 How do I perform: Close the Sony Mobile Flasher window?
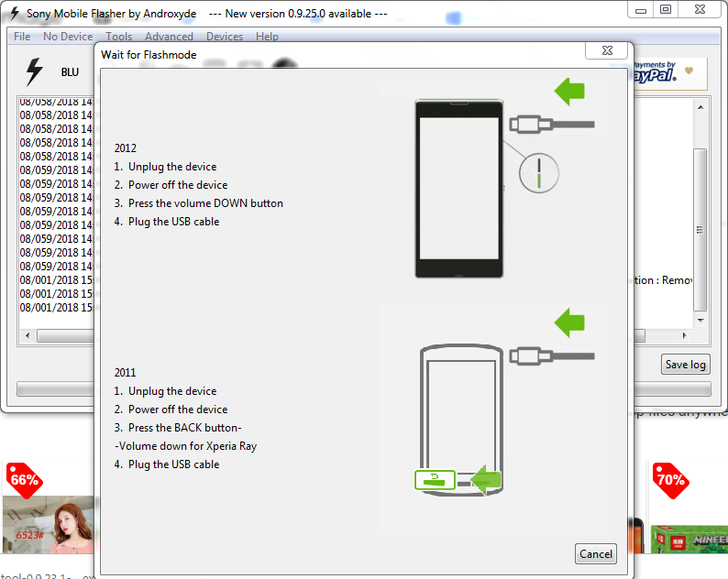tap(700, 10)
